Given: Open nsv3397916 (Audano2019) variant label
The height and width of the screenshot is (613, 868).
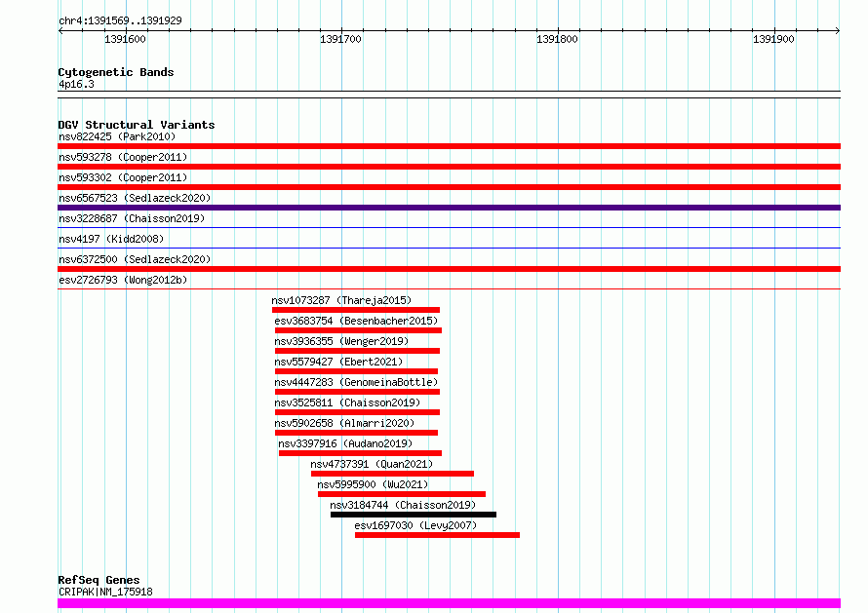Looking at the screenshot, I should pos(345,443).
